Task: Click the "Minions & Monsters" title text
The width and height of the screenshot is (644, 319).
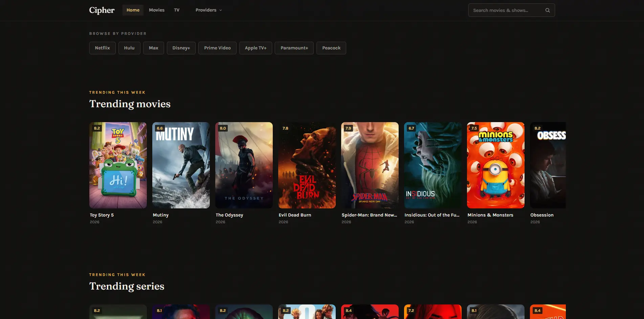Action: point(490,215)
